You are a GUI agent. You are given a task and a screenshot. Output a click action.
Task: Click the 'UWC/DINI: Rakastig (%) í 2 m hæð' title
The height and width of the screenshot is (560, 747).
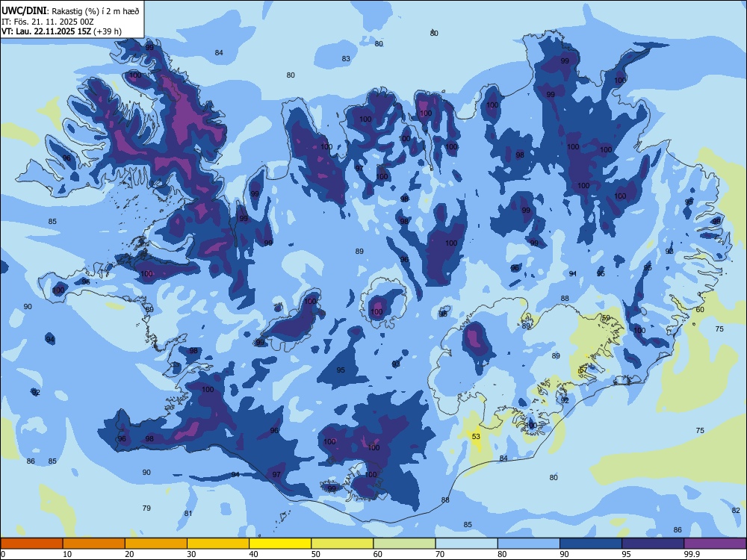click(x=70, y=10)
